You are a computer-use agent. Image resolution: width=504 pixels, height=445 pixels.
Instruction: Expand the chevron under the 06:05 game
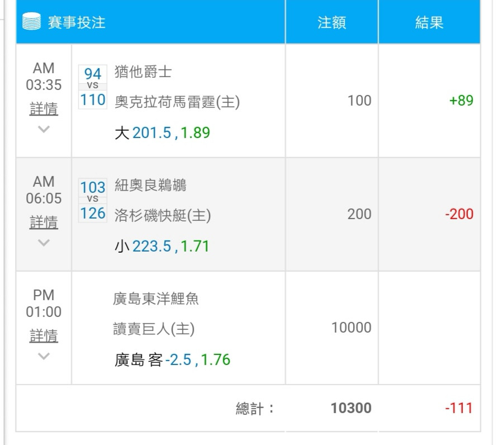[x=44, y=243]
